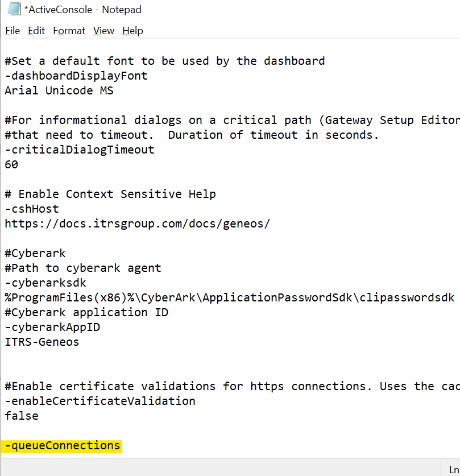Click the Notepad icon in title bar
This screenshot has width=460, height=476.
click(13, 10)
